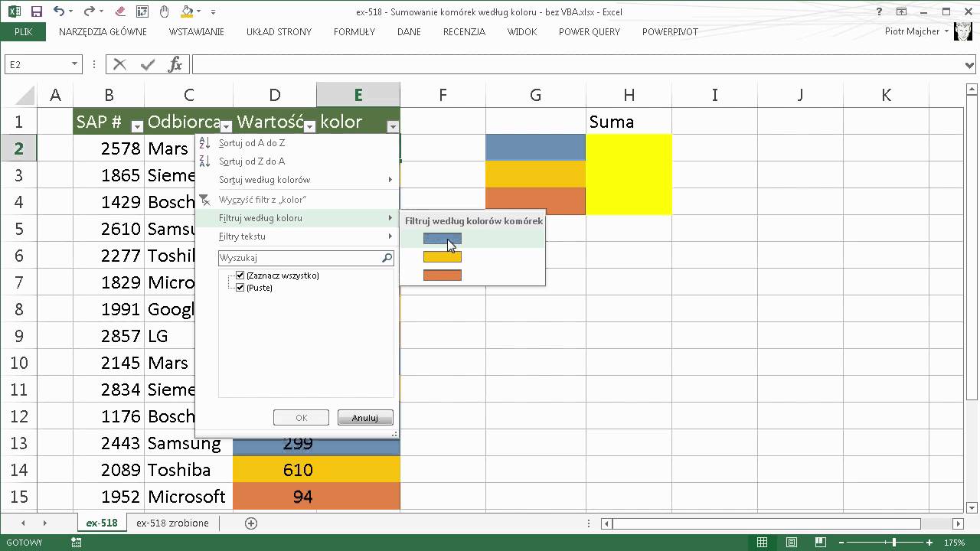Viewport: 980px width, 551px height.
Task: Click the zoom slider handle
Action: 893,543
